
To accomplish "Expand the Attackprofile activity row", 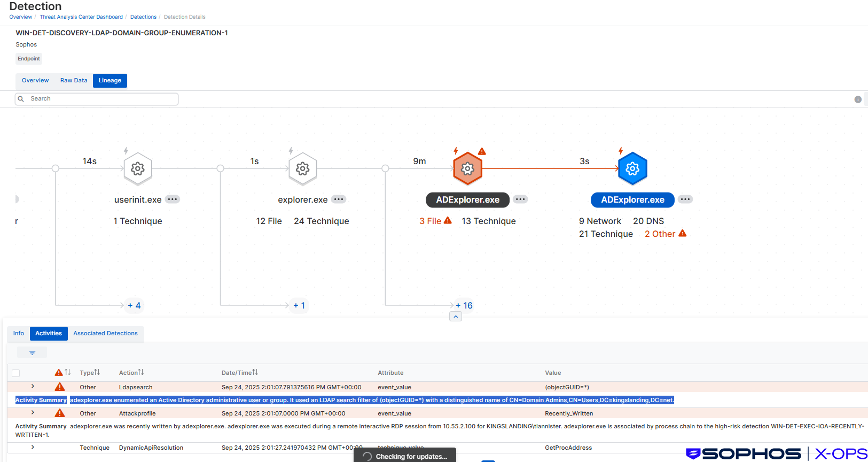I will (x=33, y=412).
